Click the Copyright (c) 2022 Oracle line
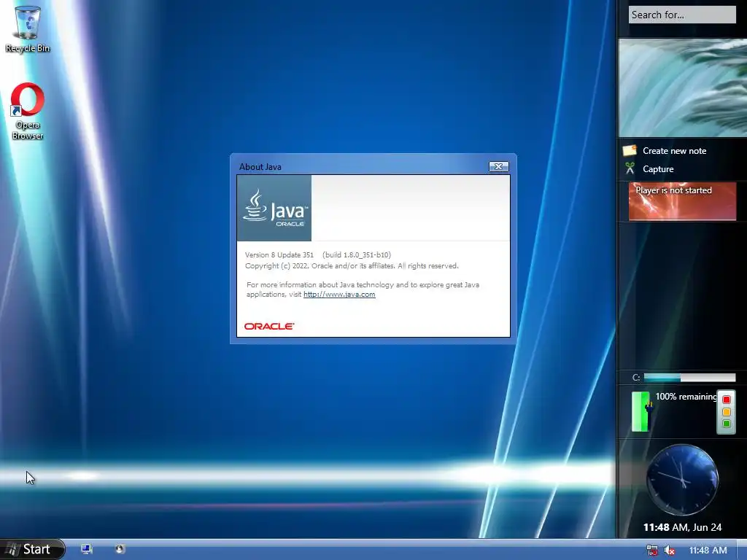Image resolution: width=747 pixels, height=560 pixels. [352, 265]
